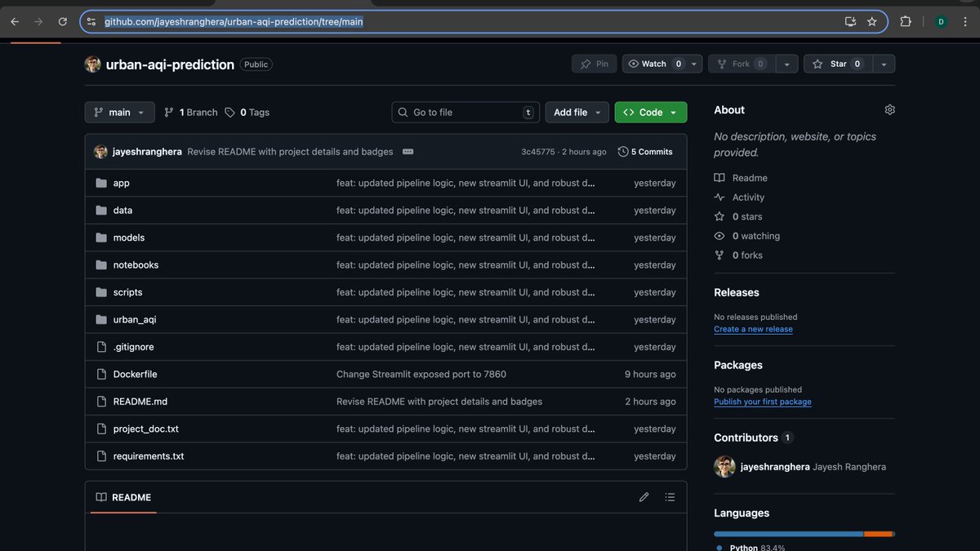Edit README with pencil icon
Screen dimensions: 980x551
click(x=644, y=497)
